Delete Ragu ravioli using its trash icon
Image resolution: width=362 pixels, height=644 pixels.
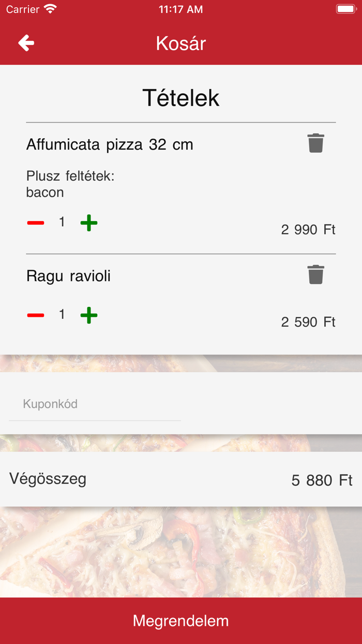coord(316,275)
